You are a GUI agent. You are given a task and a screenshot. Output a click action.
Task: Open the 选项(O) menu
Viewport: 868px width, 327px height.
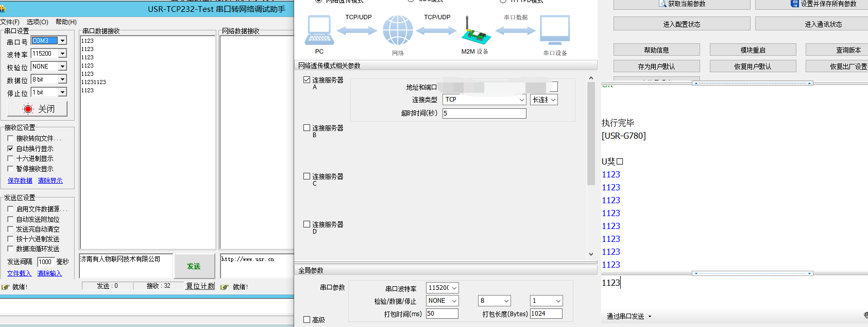(37, 22)
